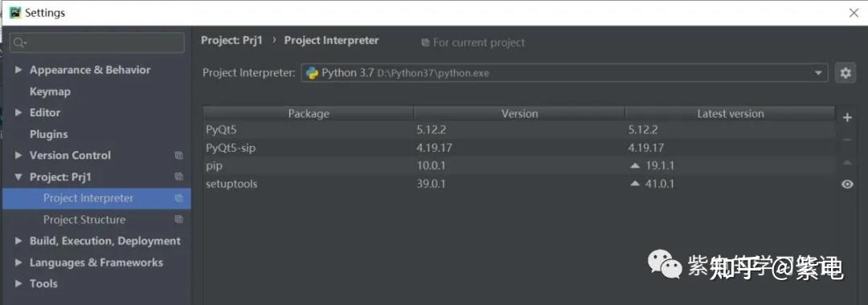Open the Project Interpreter dropdown
Screen dimensions: 868x305
tap(564, 73)
